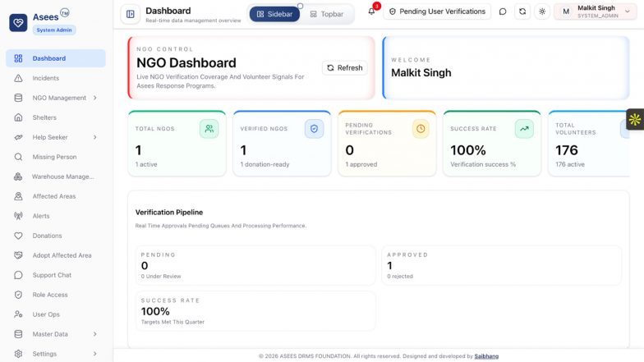Open the Alerts page
Image resolution: width=644 pixels, height=362 pixels.
coord(56,216)
